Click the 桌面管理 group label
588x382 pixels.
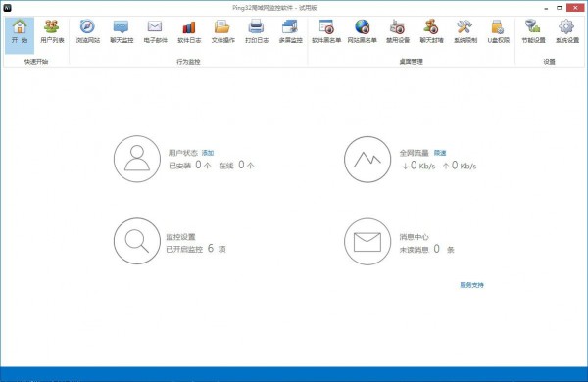pos(411,61)
